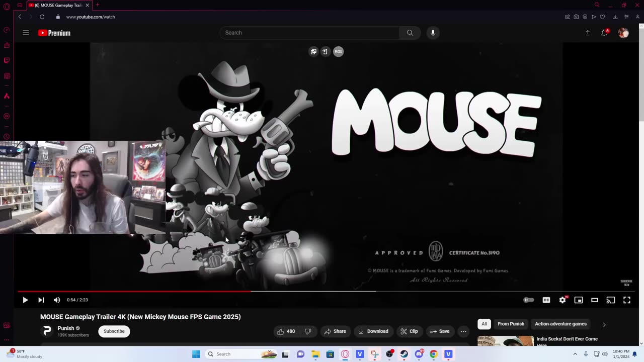Go back with the browser back arrow
Viewport: 644px width, 362px height.
tap(20, 17)
